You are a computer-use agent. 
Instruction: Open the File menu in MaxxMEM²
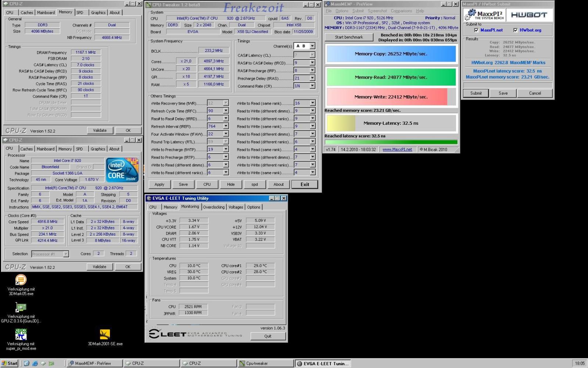(329, 11)
